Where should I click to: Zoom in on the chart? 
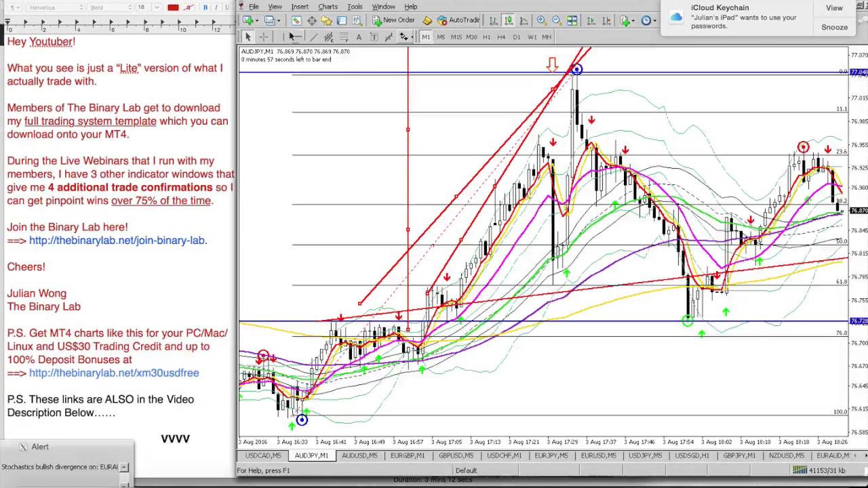(542, 20)
